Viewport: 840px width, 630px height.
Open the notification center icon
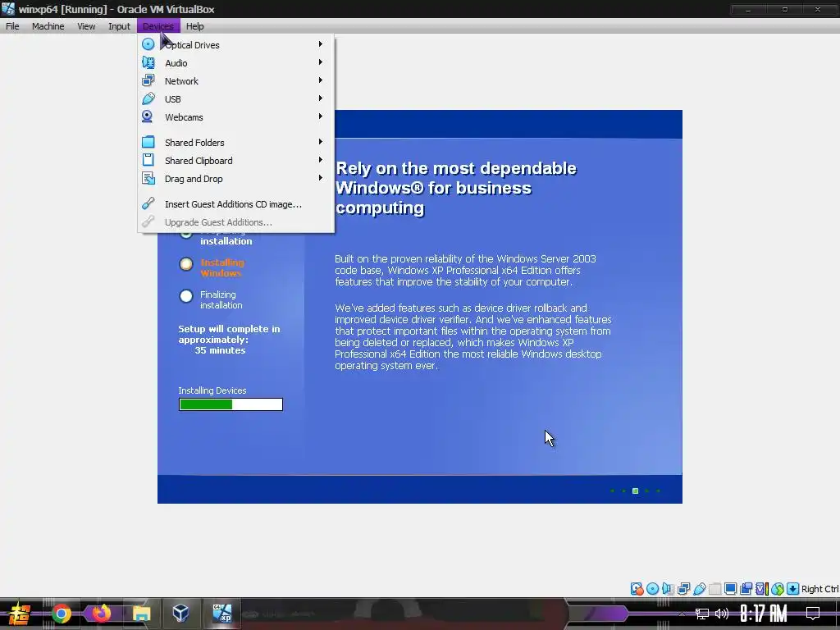pyautogui.click(x=813, y=613)
